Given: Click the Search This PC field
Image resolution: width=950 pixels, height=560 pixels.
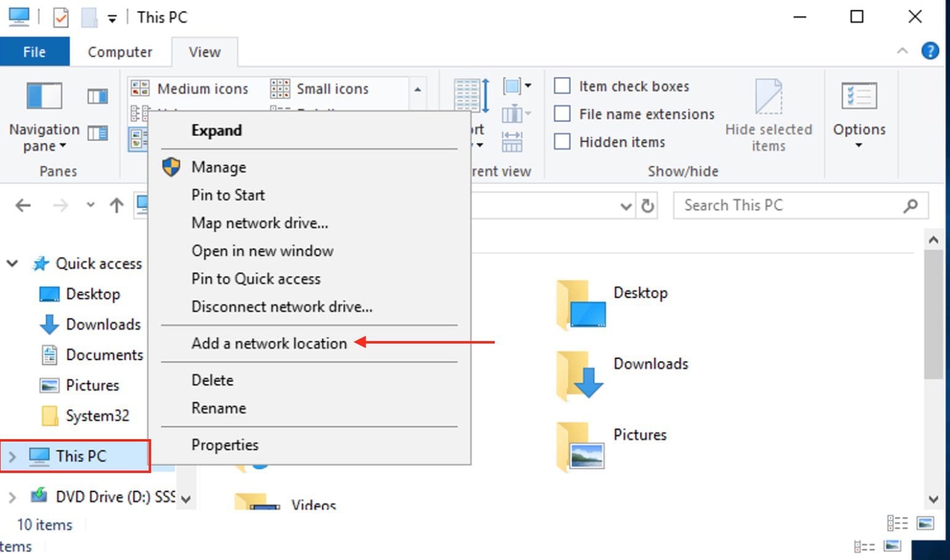Looking at the screenshot, I should [x=790, y=205].
